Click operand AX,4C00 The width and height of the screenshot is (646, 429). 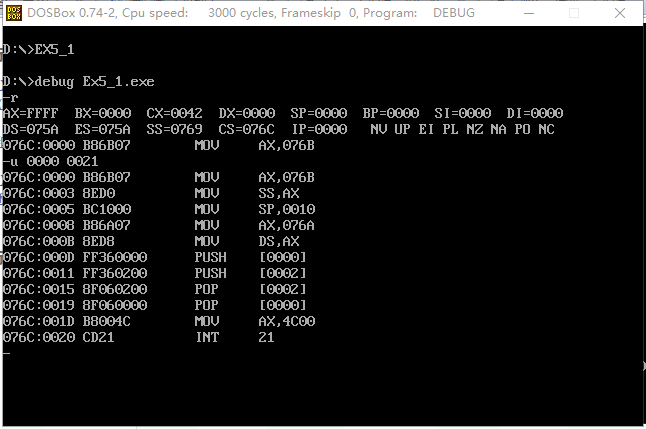point(287,321)
